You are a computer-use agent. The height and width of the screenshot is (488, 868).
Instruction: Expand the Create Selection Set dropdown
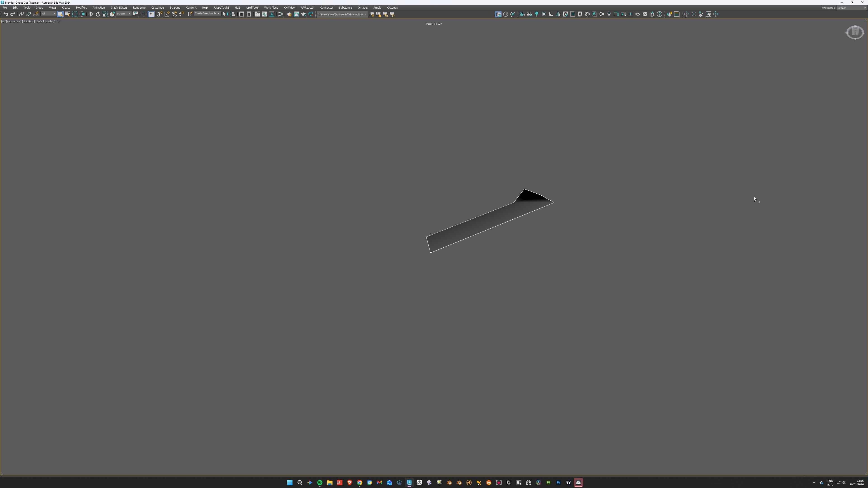207,14
